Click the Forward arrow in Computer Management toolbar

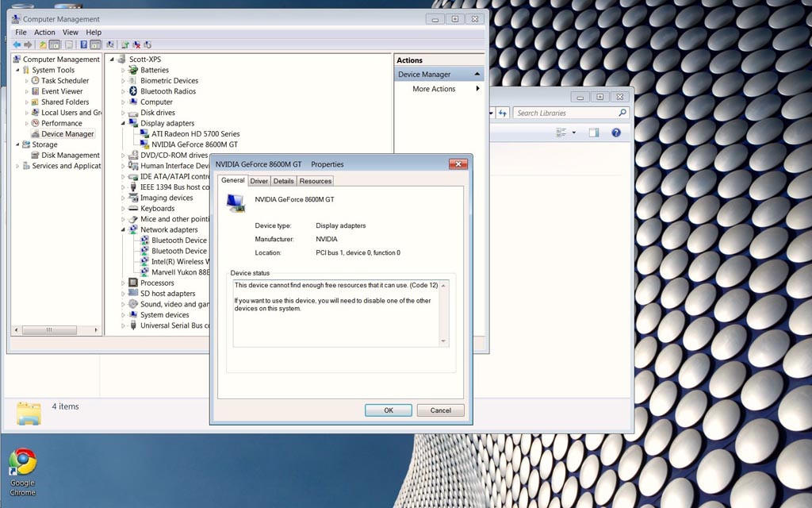(28, 45)
